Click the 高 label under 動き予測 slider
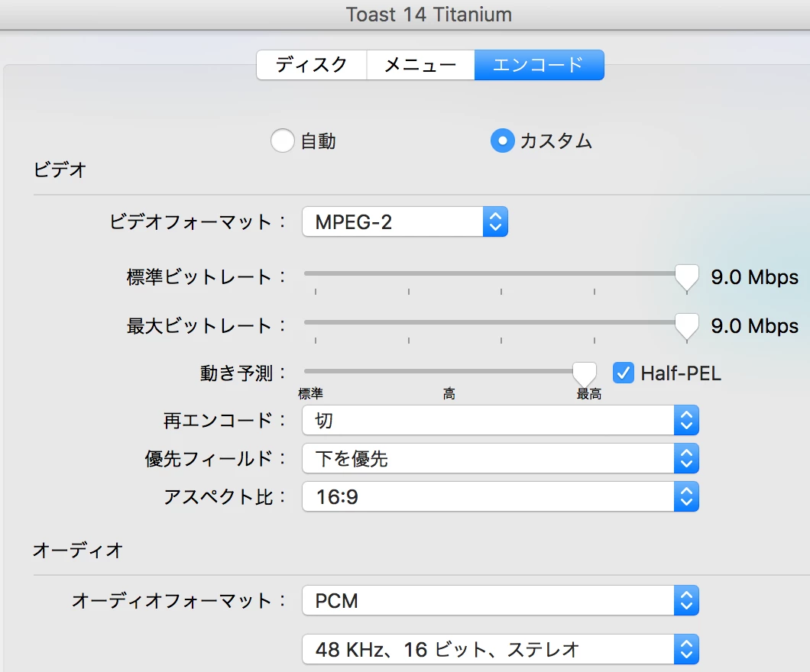The image size is (810, 672). tap(449, 394)
